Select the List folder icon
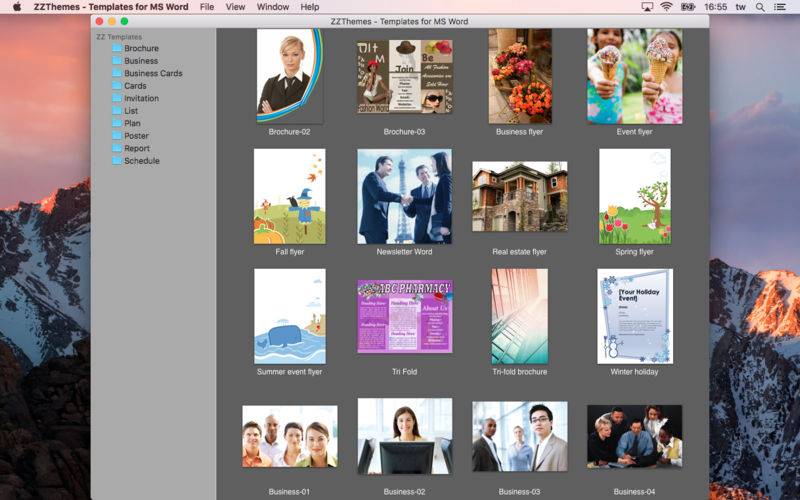 117,110
